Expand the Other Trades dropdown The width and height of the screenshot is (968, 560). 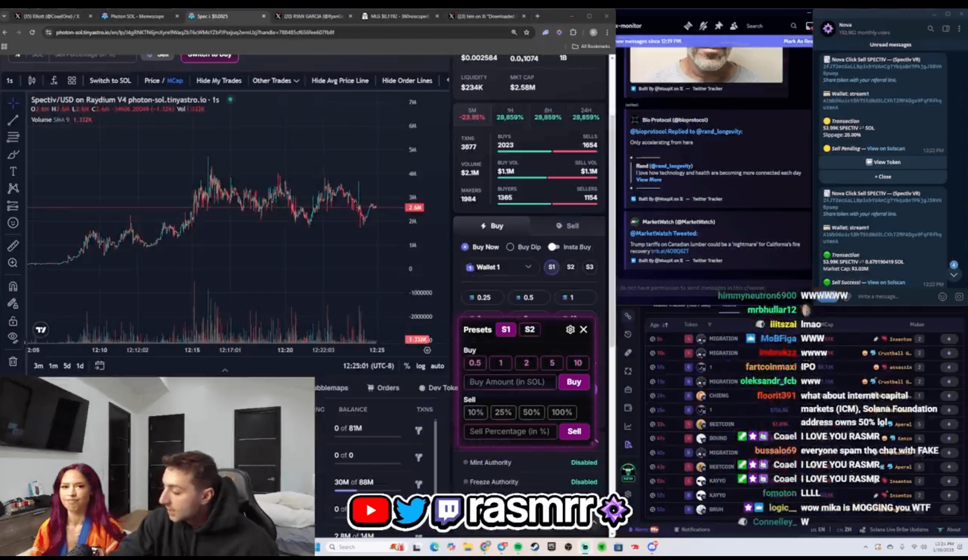click(x=275, y=80)
